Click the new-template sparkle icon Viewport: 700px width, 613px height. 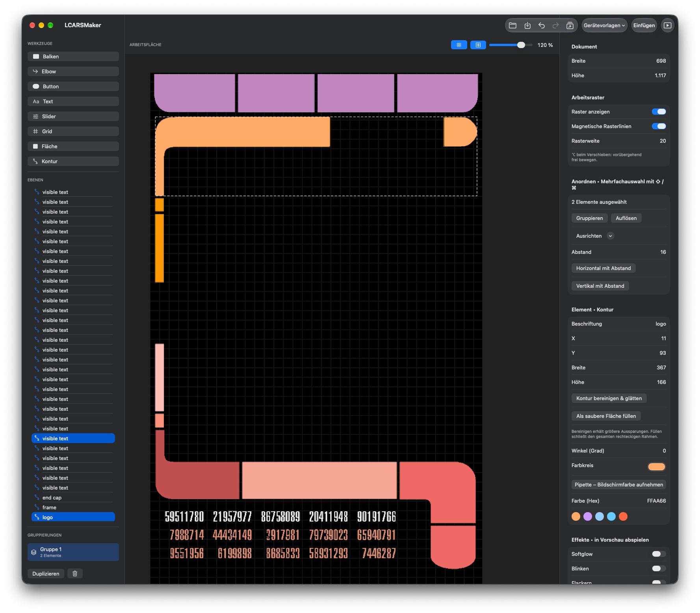(x=570, y=26)
